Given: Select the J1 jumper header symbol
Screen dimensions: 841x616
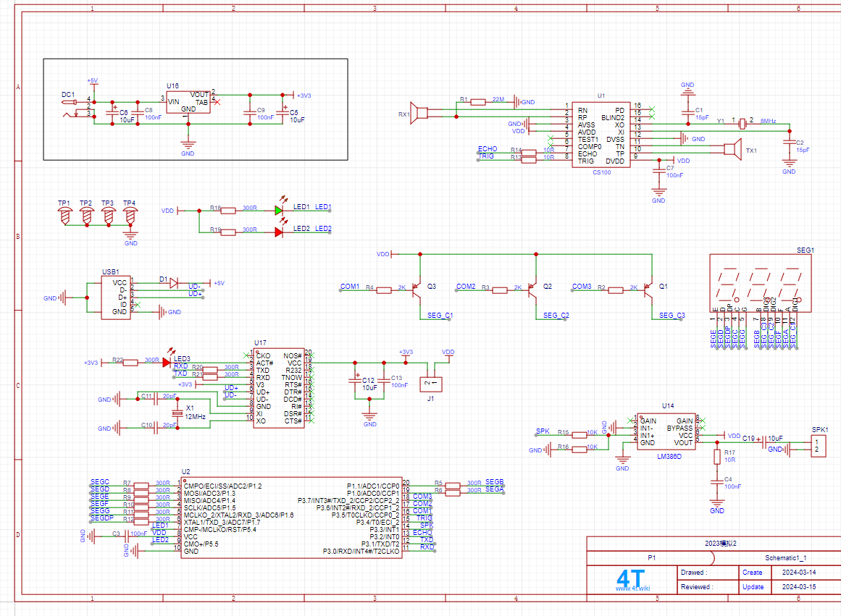Looking at the screenshot, I should point(431,384).
